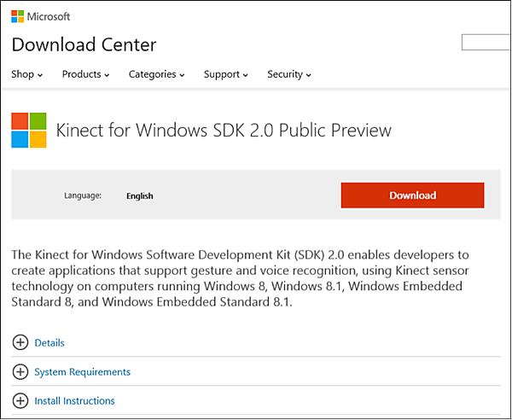Image resolution: width=512 pixels, height=420 pixels.
Task: Click the Microsoft four-square logo
Action: [x=18, y=16]
